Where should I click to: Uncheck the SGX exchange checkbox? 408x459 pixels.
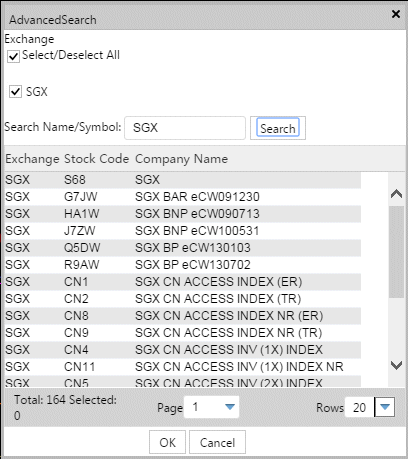click(x=15, y=91)
